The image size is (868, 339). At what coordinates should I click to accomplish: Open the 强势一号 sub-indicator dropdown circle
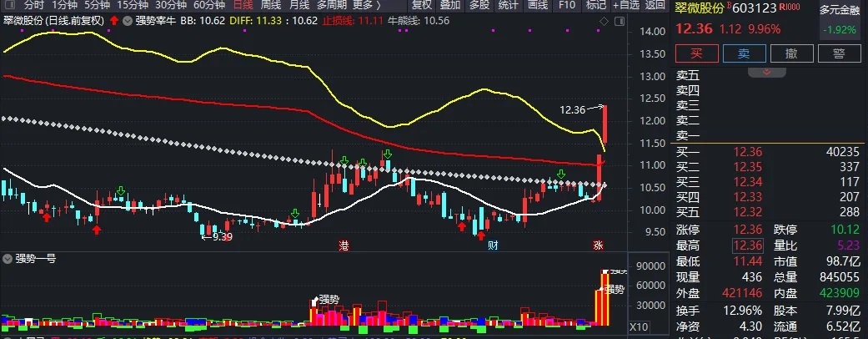8,259
